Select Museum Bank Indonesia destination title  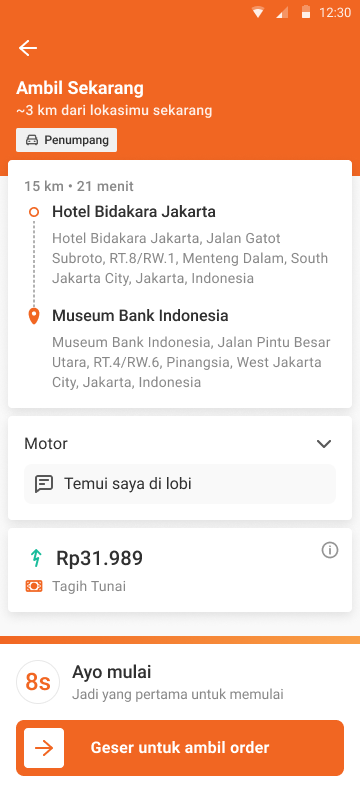pyautogui.click(x=140, y=316)
